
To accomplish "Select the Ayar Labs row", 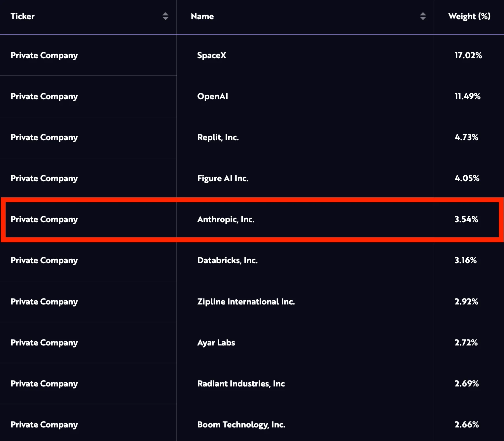I will (216, 342).
